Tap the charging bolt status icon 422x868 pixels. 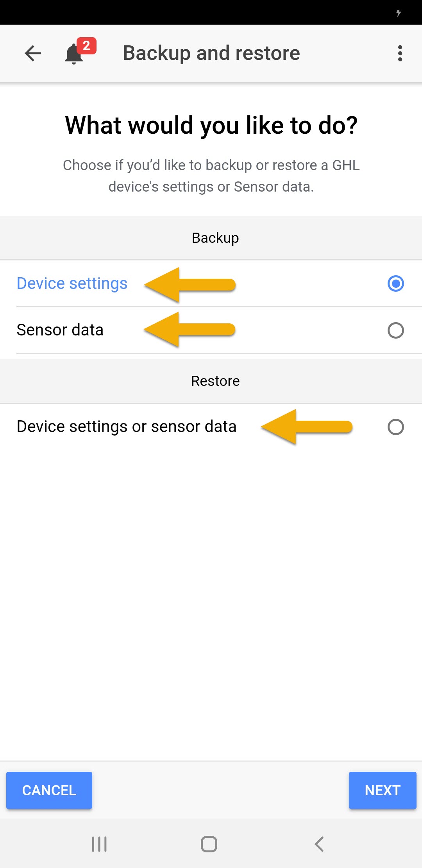399,13
